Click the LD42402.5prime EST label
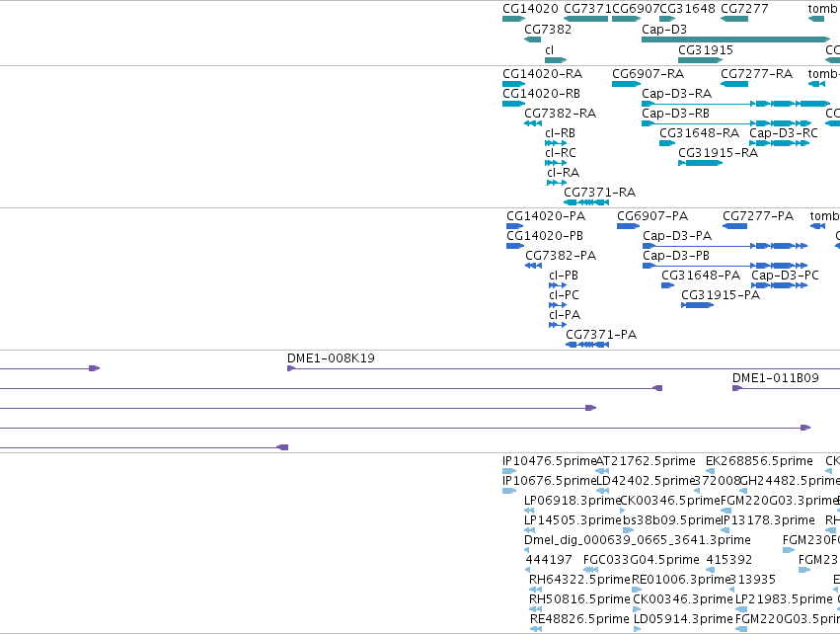 pos(646,481)
